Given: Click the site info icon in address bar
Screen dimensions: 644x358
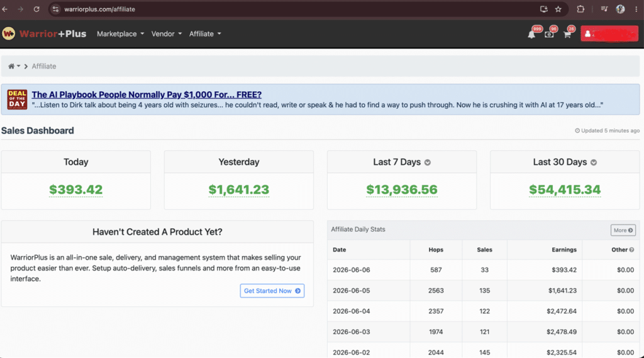Looking at the screenshot, I should click(x=55, y=9).
